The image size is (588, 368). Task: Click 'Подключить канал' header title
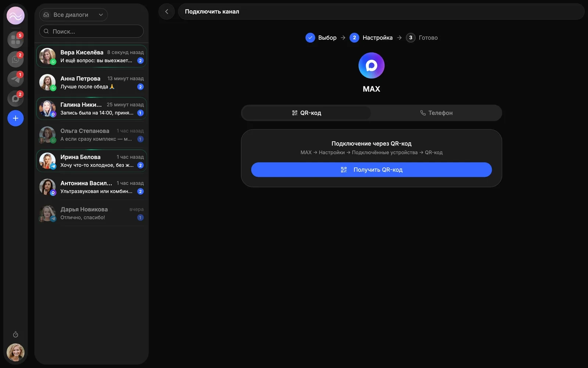point(212,12)
